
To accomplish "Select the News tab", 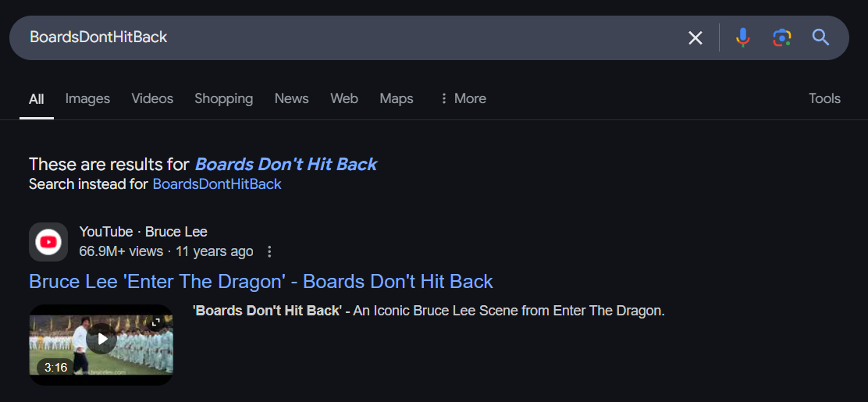I will [292, 98].
